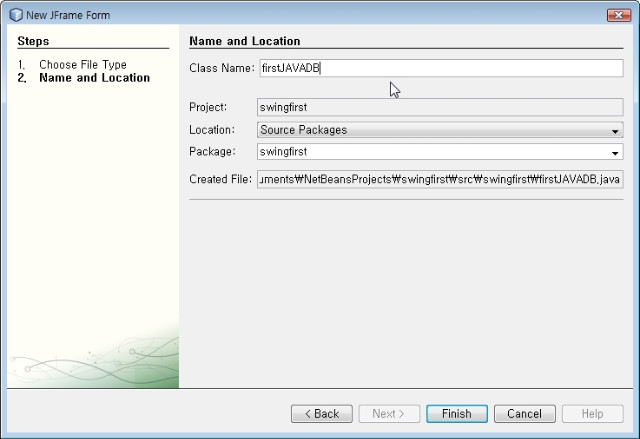The height and width of the screenshot is (439, 640).
Task: Click the Created File path field
Action: pos(440,179)
